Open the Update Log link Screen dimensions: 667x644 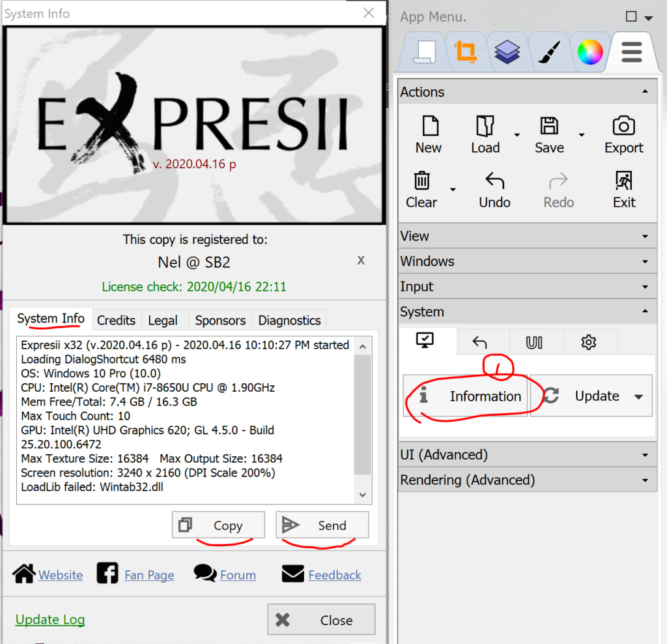50,619
